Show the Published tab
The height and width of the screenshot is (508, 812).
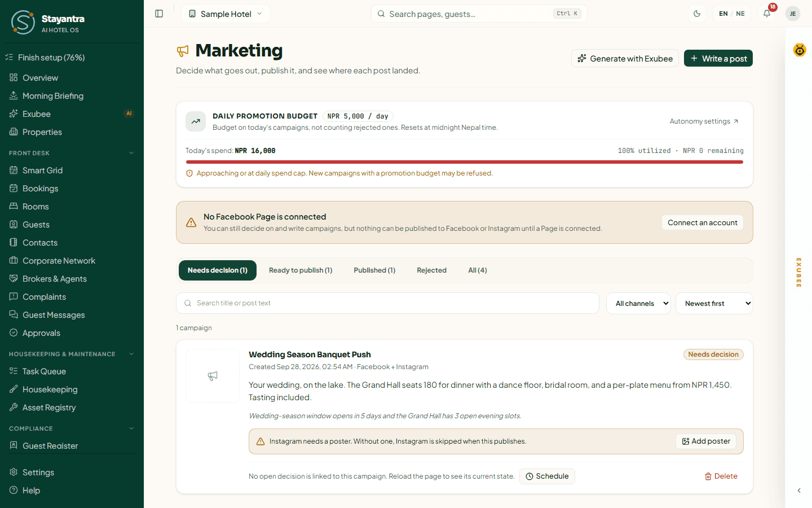(x=374, y=270)
